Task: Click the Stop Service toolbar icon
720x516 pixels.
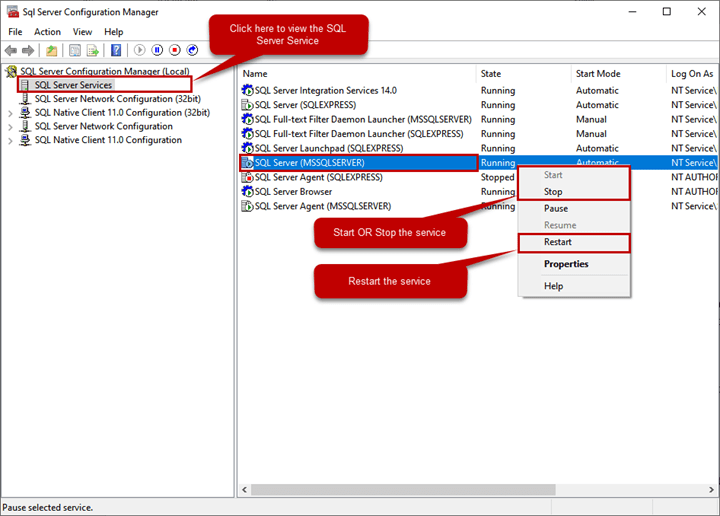Action: coord(174,50)
